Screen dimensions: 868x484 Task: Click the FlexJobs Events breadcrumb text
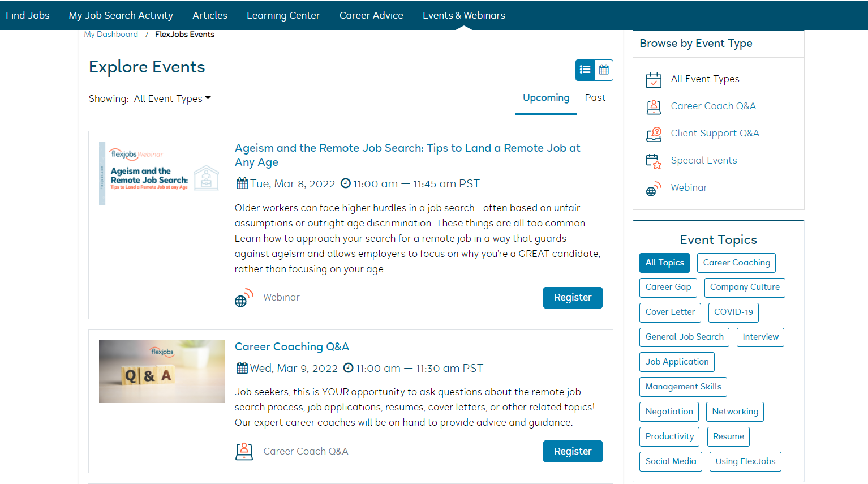[184, 34]
